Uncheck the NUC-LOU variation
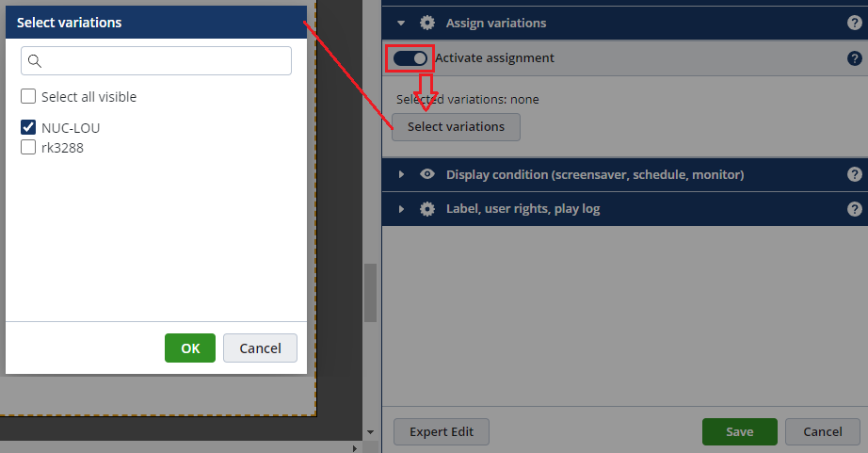This screenshot has width=868, height=453. (28, 127)
